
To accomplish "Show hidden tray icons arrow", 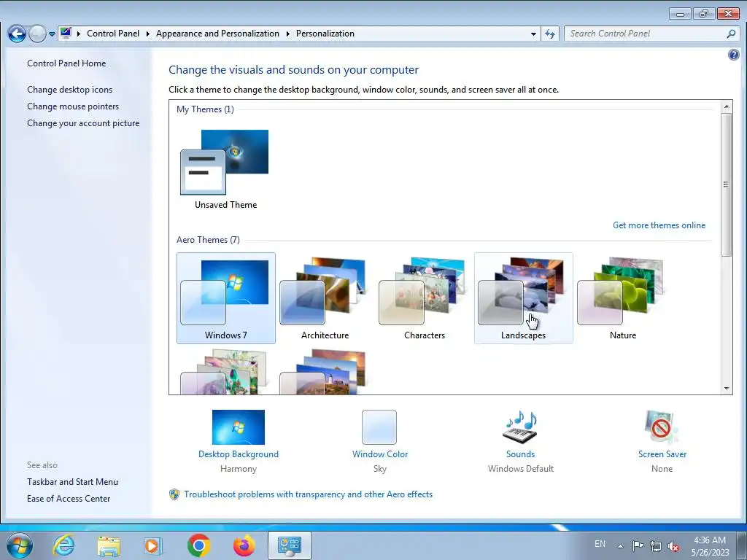I will (x=620, y=546).
